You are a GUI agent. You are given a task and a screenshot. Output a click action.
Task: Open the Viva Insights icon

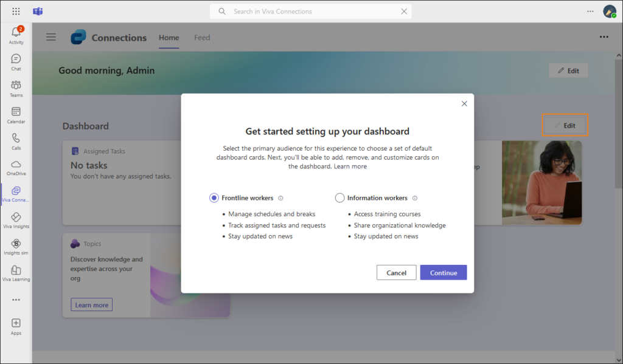pos(15,218)
